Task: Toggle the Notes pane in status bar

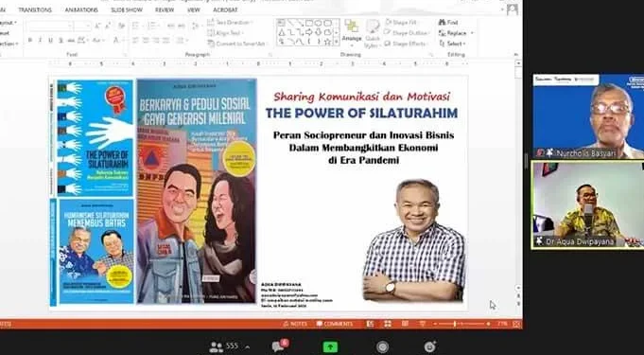Action: pyautogui.click(x=295, y=324)
